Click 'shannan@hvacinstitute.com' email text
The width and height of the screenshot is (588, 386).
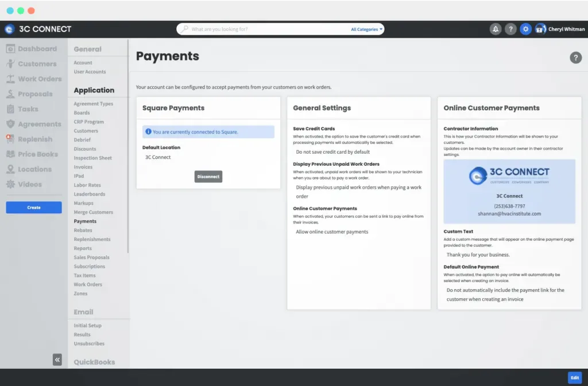pyautogui.click(x=509, y=214)
